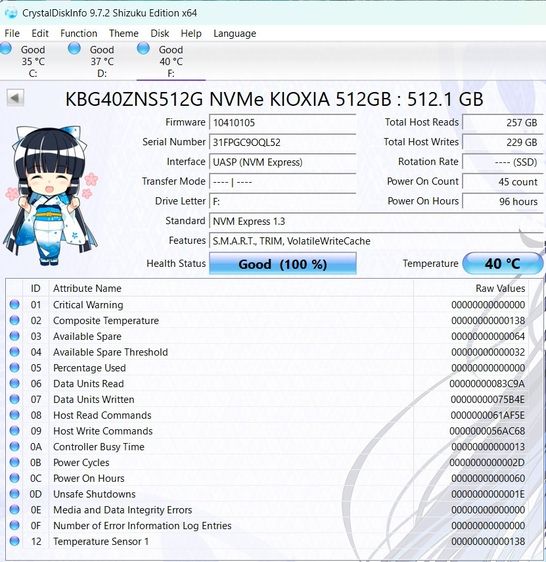Viewport: 546px width, 562px height.
Task: Click raw value 0000000075B4E
Action: pyautogui.click(x=488, y=399)
